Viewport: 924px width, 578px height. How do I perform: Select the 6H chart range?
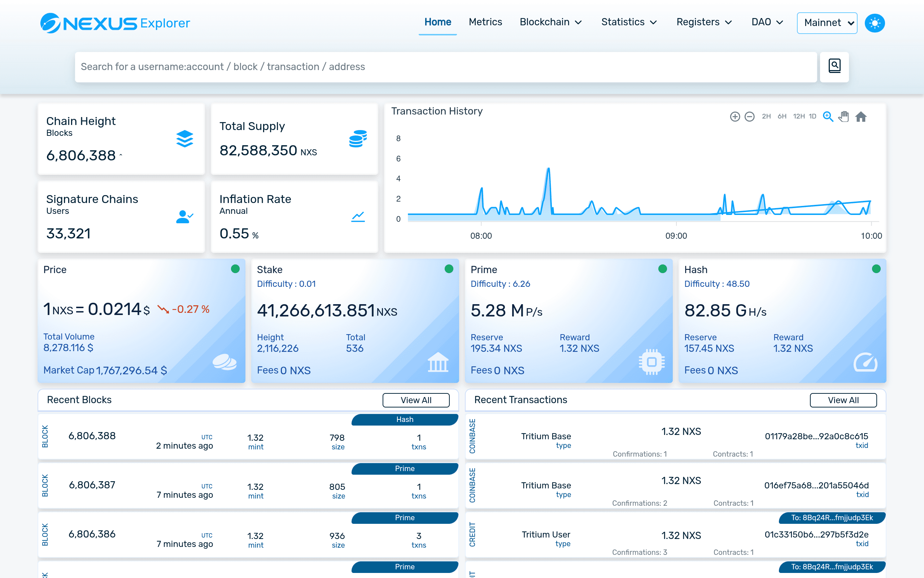coord(782,116)
